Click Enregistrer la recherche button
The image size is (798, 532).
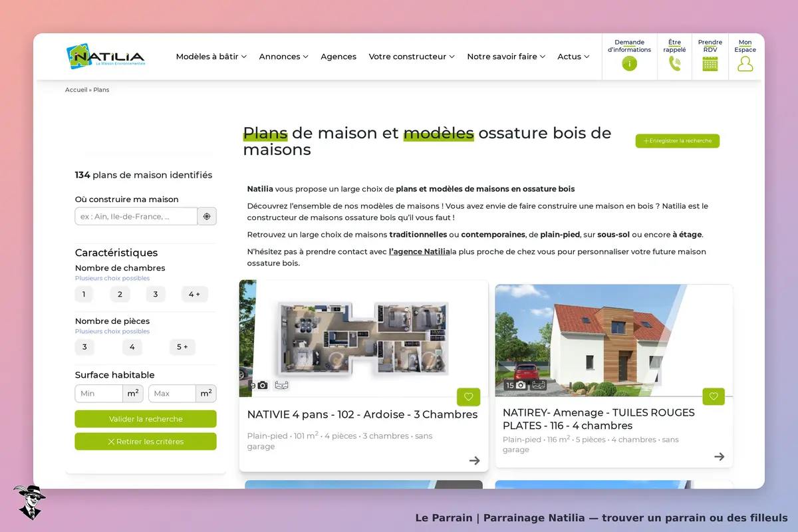[x=678, y=141]
